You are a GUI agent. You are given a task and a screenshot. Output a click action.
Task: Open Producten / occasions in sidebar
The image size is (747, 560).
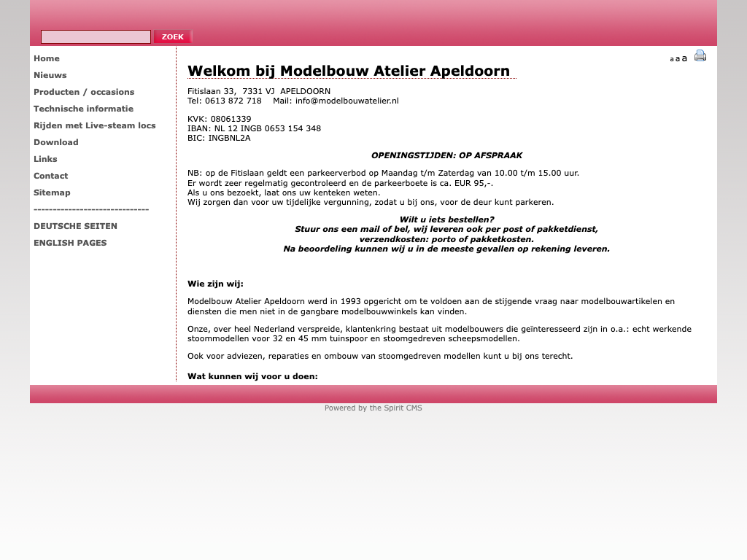click(84, 92)
